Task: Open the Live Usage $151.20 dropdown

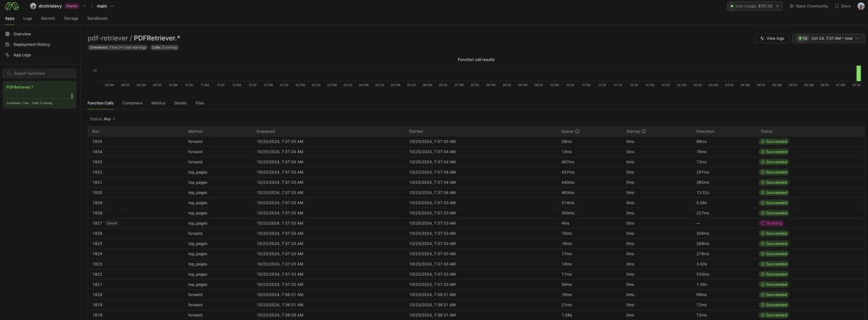Action: pos(755,6)
